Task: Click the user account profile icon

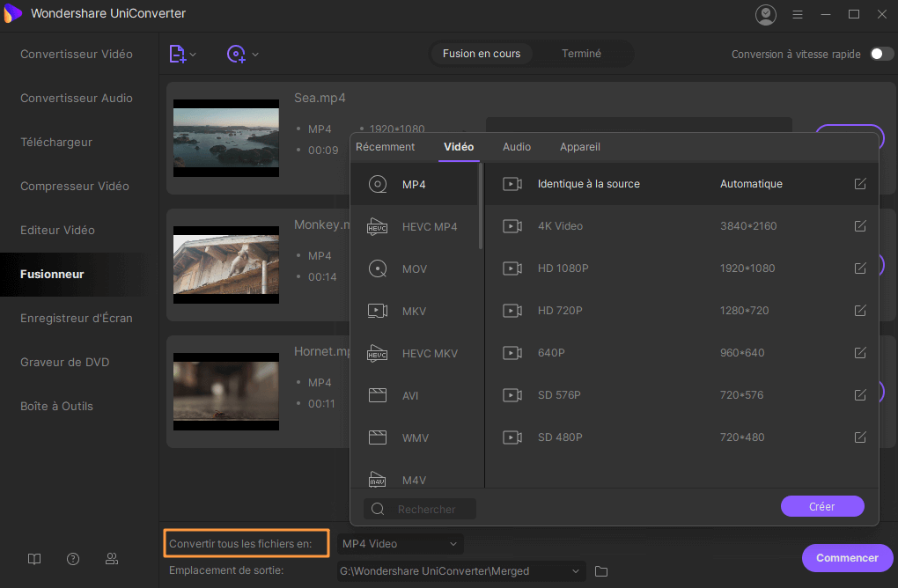Action: coord(766,14)
